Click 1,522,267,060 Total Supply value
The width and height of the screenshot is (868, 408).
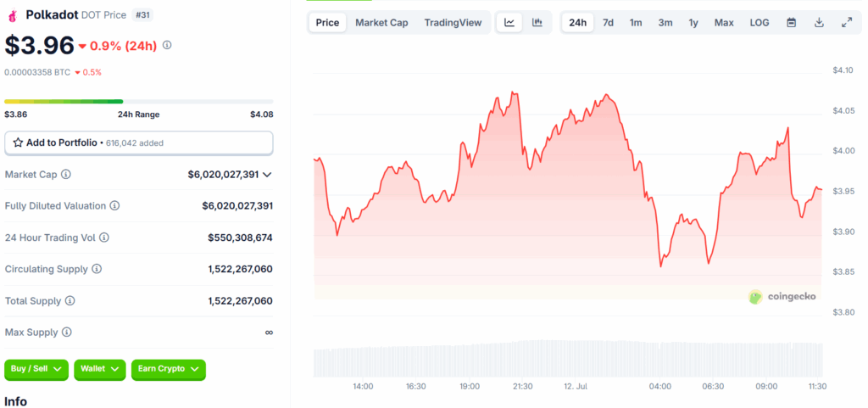point(240,301)
